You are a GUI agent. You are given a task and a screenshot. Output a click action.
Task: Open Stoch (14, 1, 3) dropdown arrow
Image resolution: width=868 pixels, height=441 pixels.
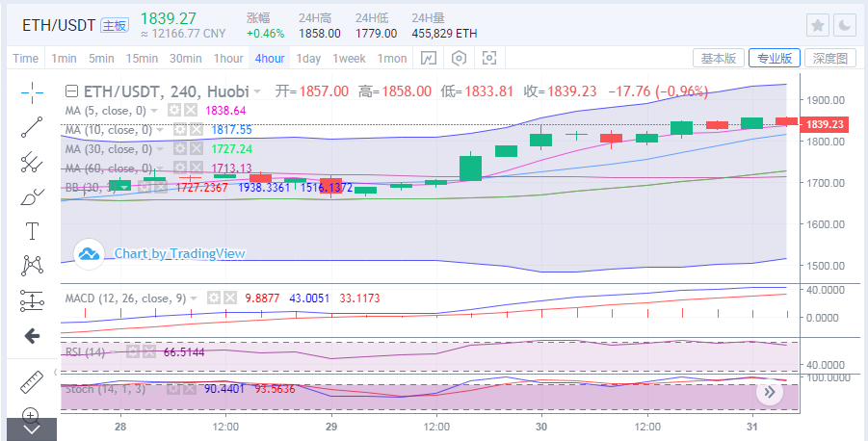(153, 389)
